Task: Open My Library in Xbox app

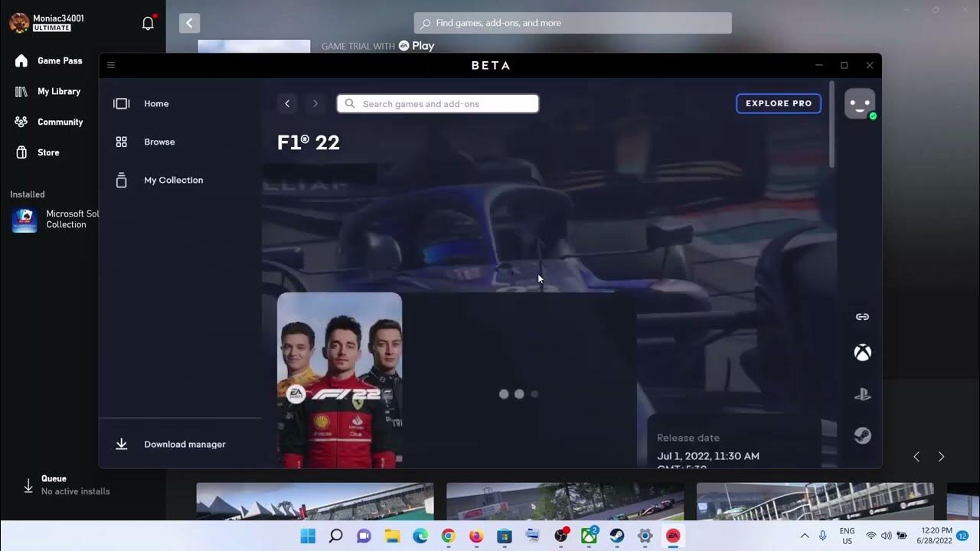Action: [49, 91]
